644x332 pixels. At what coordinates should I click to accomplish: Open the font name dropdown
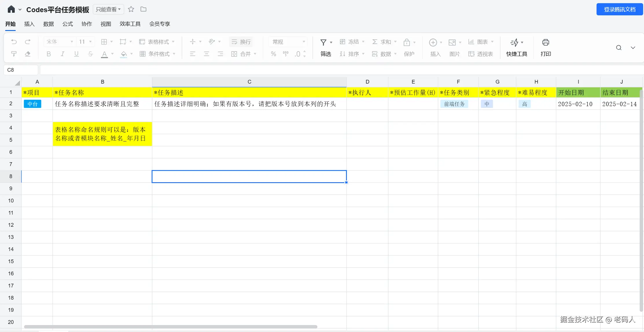60,42
